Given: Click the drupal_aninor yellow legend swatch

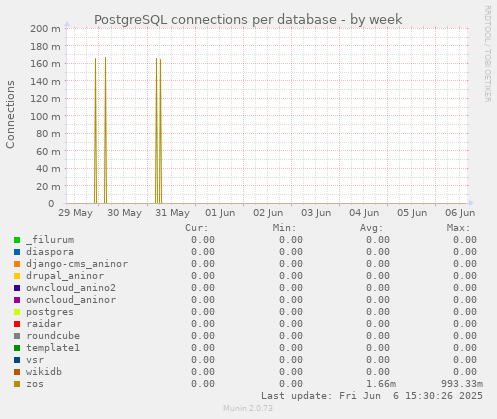Looking at the screenshot, I should coord(17,276).
